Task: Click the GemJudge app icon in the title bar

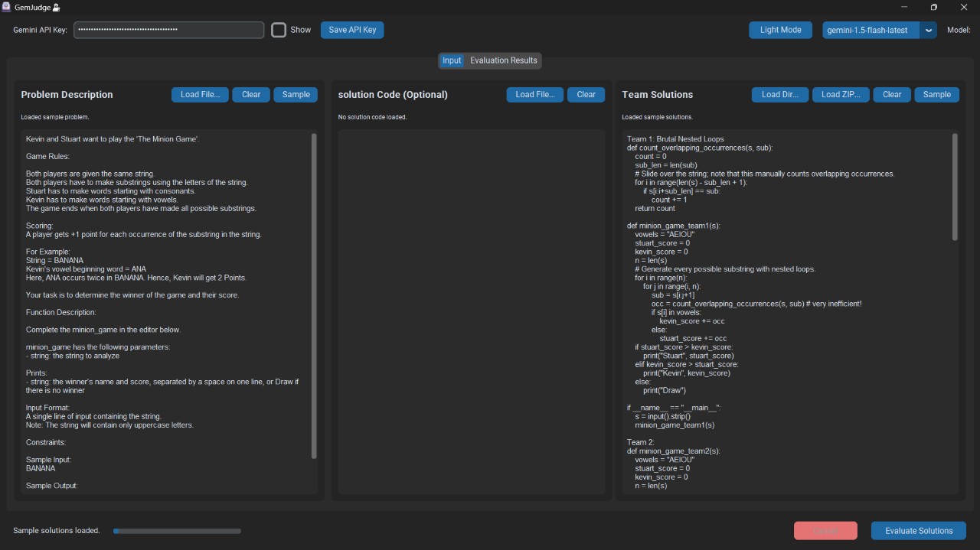Action: 6,7
